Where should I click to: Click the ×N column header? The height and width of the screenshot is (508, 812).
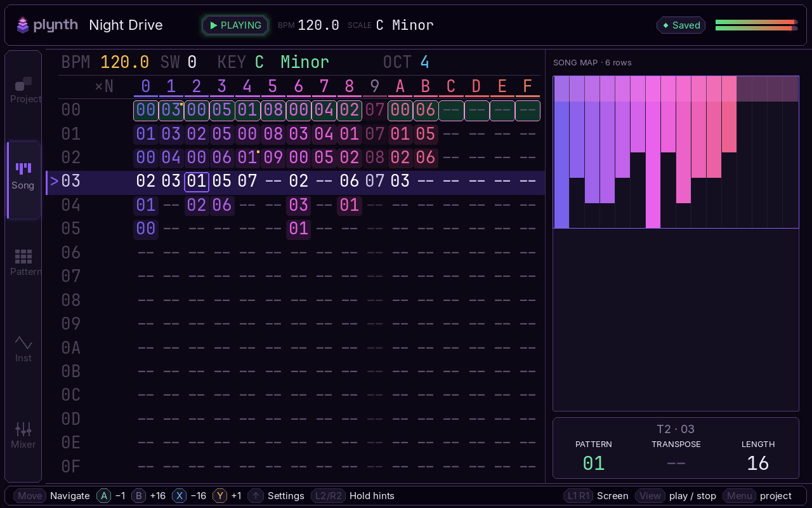tap(104, 86)
